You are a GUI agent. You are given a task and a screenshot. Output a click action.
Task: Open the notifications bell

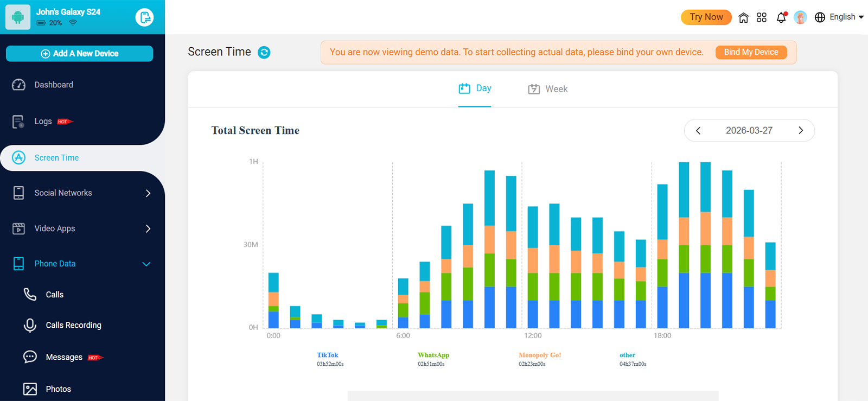(x=781, y=17)
